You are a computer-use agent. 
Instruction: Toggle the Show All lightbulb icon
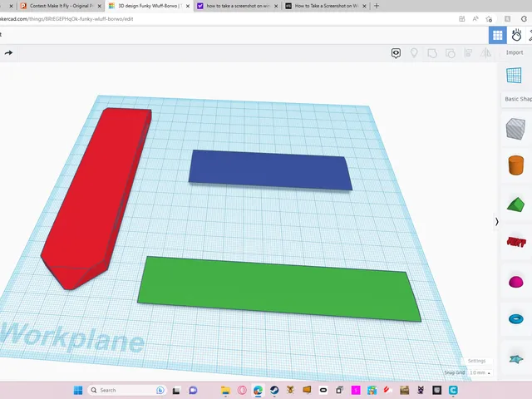tap(414, 53)
